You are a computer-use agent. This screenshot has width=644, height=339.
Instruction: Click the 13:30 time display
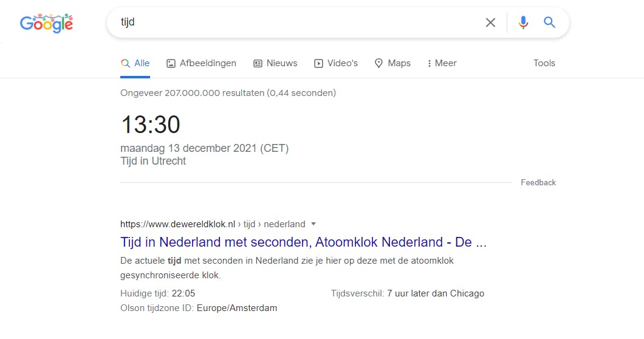pos(151,125)
